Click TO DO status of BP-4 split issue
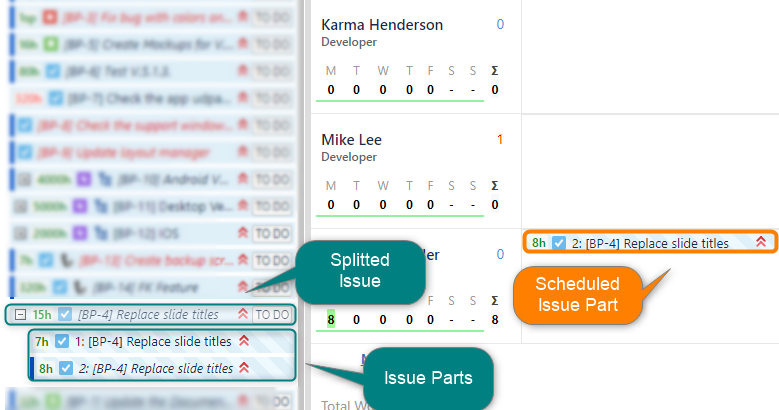 pyautogui.click(x=272, y=315)
